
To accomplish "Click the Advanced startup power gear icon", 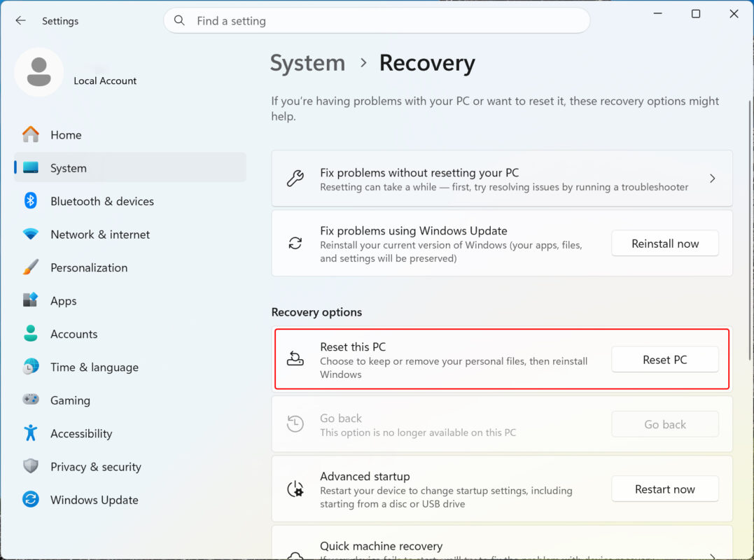I will tap(295, 489).
